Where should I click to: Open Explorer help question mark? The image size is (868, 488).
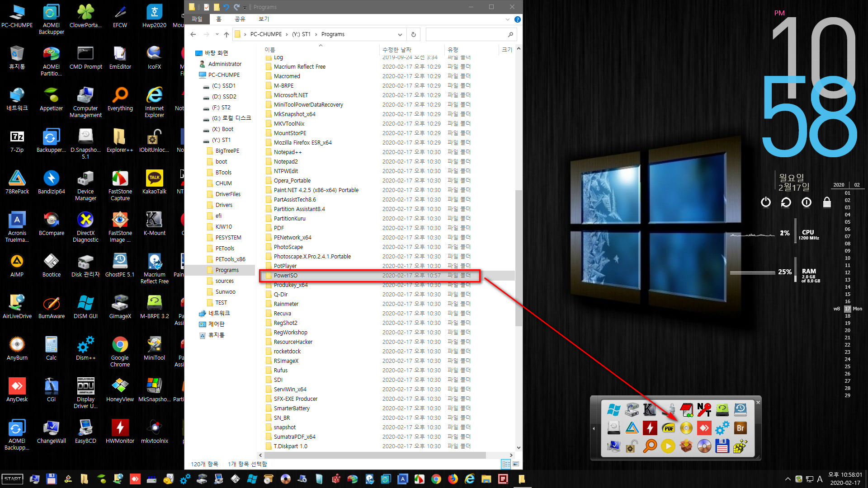pos(518,19)
